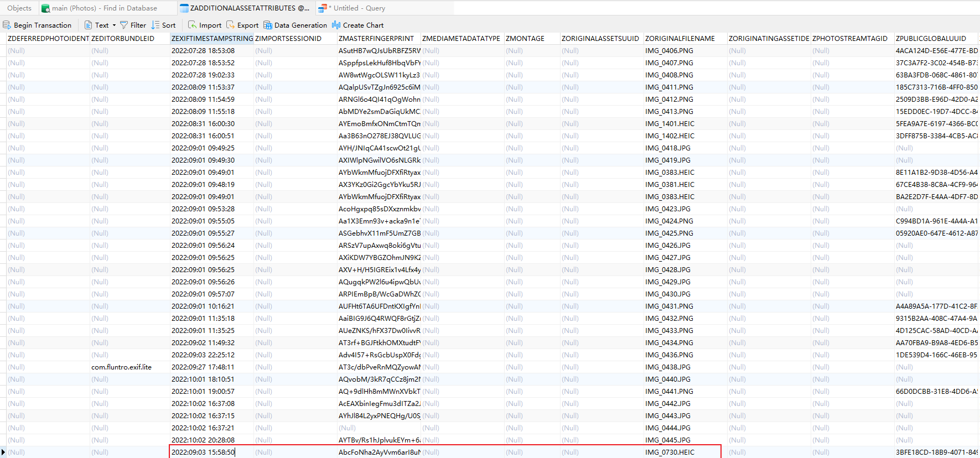The width and height of the screenshot is (980, 458).
Task: Click the 2022:09:03 15:58:50 timestamp field
Action: (x=203, y=452)
